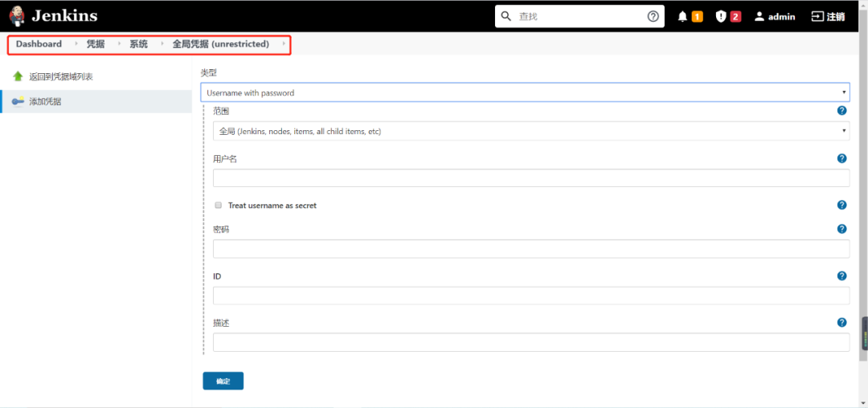
Task: Open notifications bell icon
Action: click(x=682, y=17)
